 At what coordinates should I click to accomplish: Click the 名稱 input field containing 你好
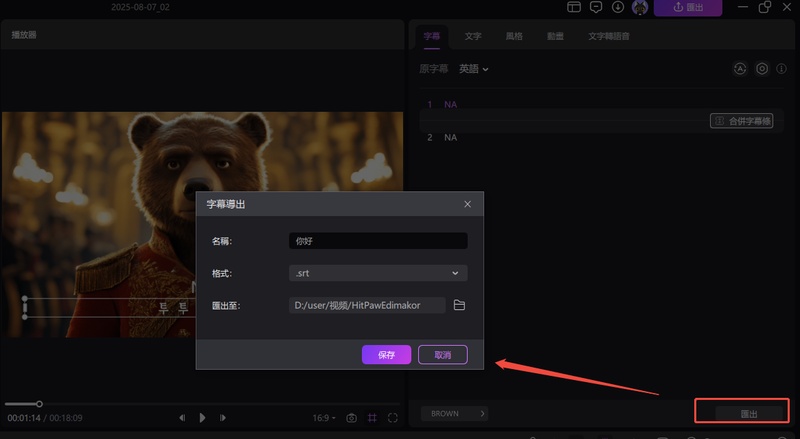tap(378, 241)
